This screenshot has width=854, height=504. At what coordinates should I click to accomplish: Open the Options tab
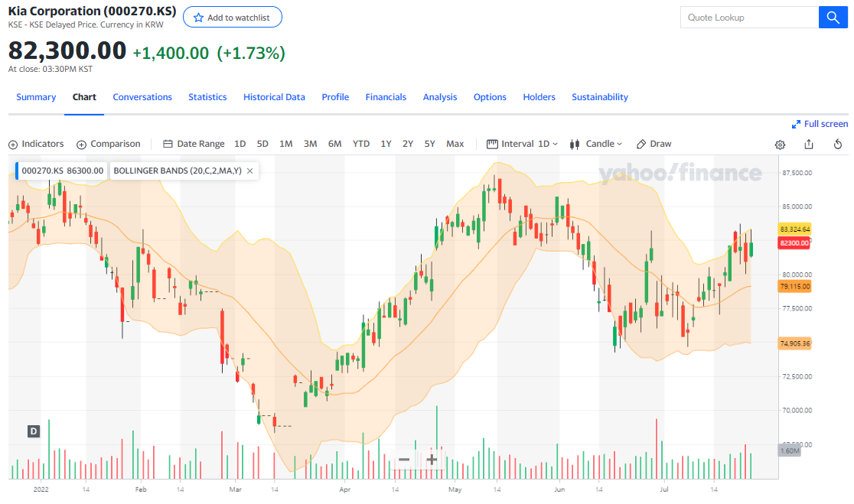point(490,97)
